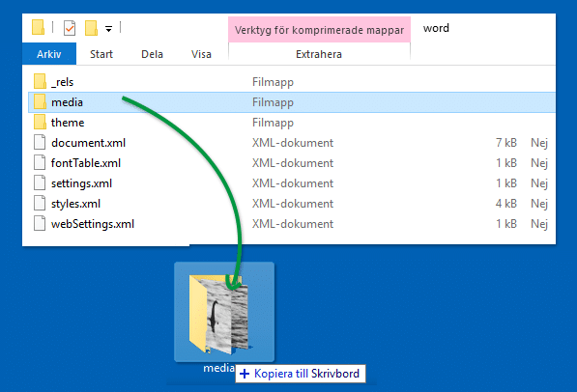Image resolution: width=577 pixels, height=392 pixels.
Task: Click the Nej value in the document.xml row
Action: [539, 143]
